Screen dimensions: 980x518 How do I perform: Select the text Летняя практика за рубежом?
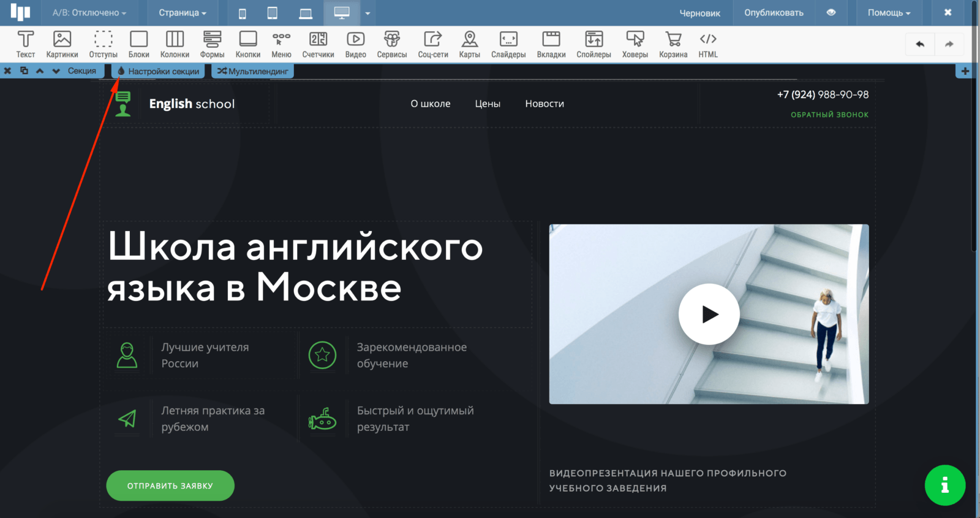pyautogui.click(x=213, y=419)
